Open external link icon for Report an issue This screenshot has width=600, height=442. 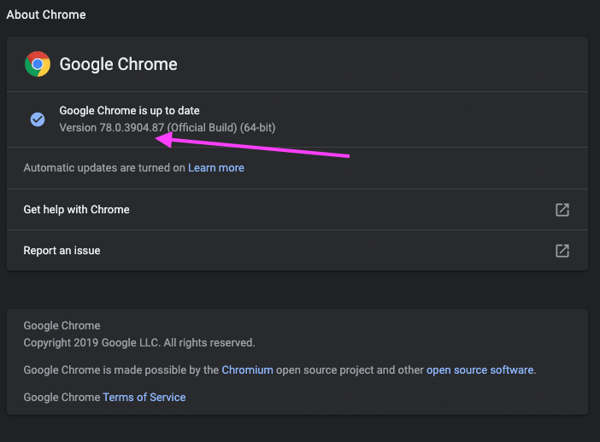[562, 251]
